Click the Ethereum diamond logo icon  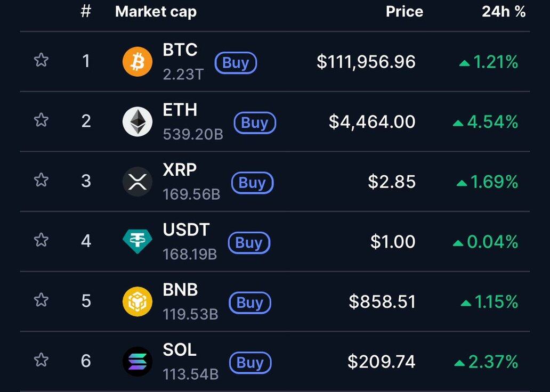point(137,121)
